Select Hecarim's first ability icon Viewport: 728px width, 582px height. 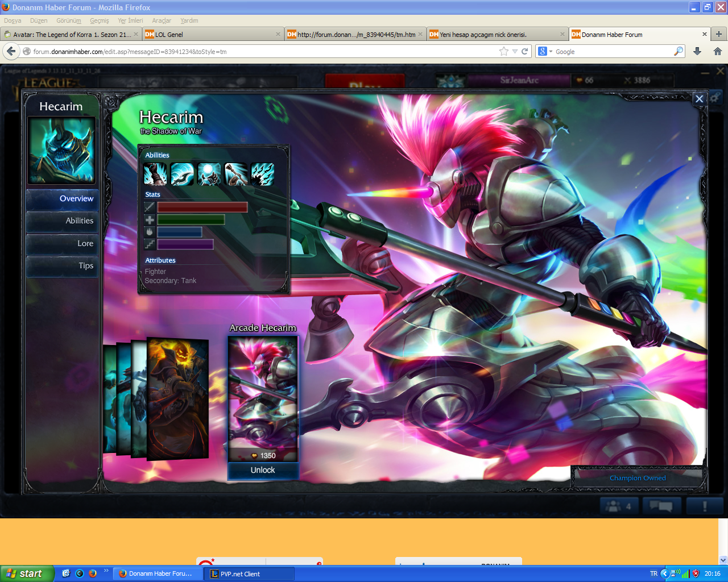pyautogui.click(x=155, y=174)
